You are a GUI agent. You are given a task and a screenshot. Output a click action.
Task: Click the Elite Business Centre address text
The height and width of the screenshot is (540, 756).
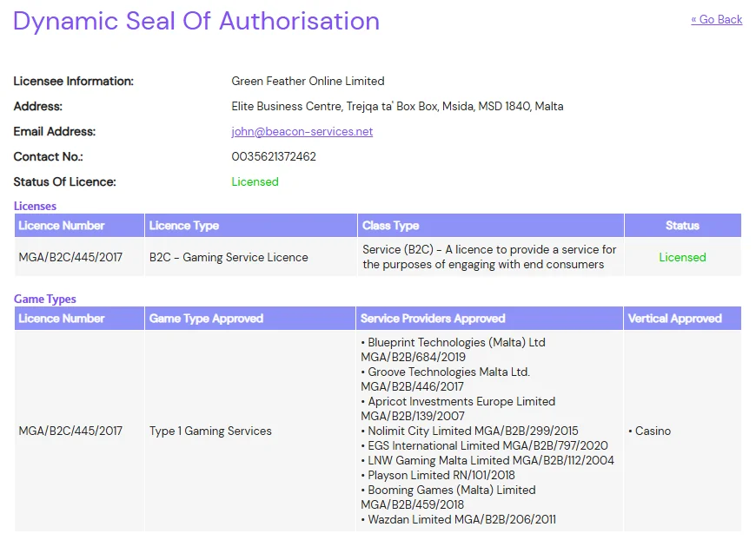(x=397, y=107)
